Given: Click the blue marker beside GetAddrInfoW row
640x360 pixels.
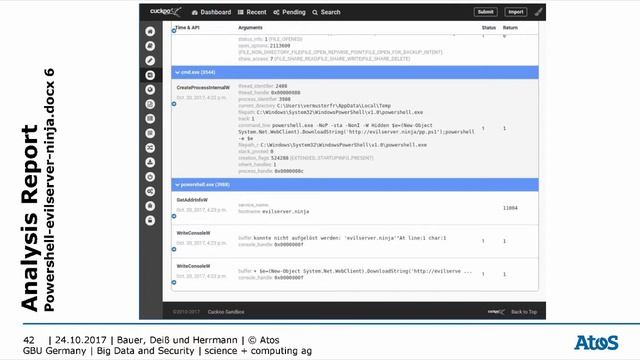Looking at the screenshot, I should 174,216.
